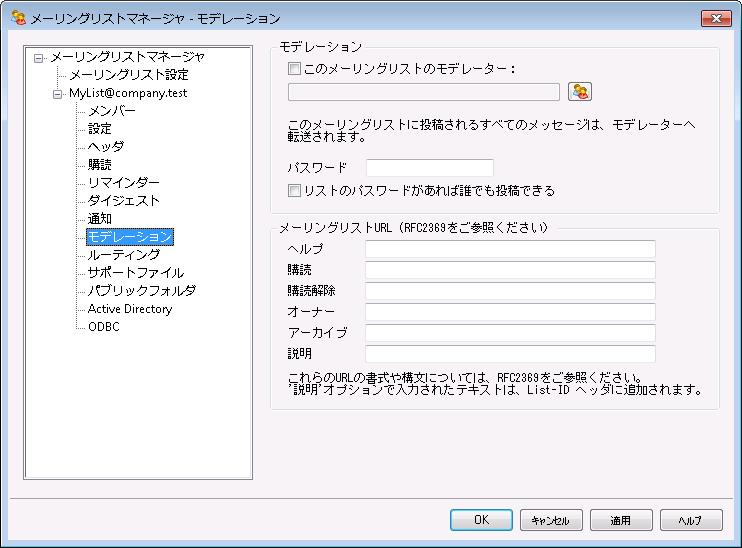Toggle リストのパスワードがあれば誰でも投稿できる checkbox

[294, 190]
